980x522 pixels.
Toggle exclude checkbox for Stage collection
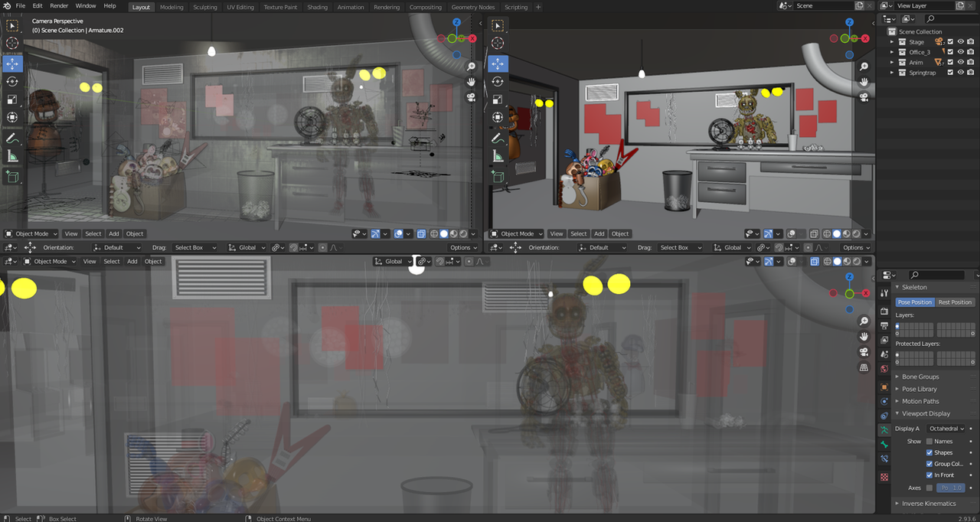point(950,42)
